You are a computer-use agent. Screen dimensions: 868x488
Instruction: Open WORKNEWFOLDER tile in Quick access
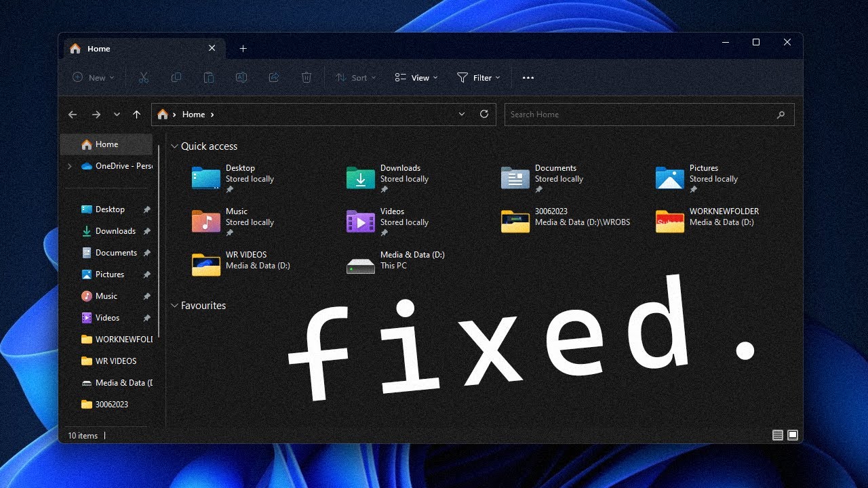707,221
